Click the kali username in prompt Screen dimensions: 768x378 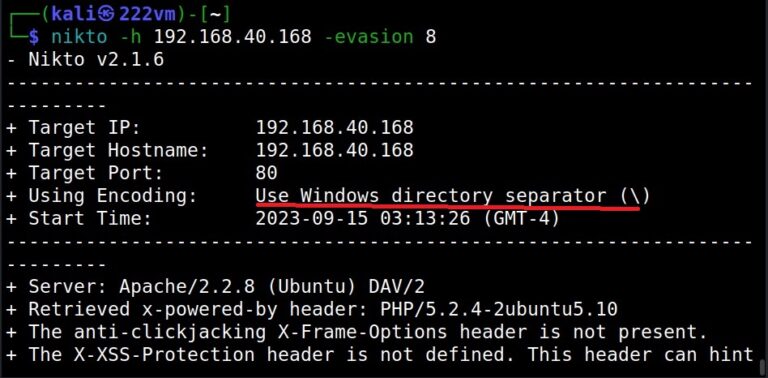point(74,15)
